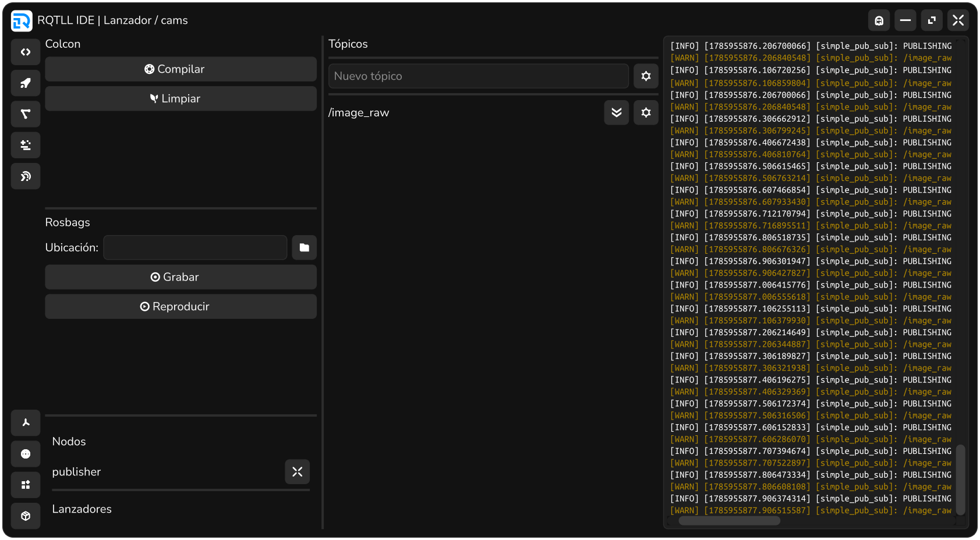Click the Colcon section heading
This screenshot has height=540, width=980.
pyautogui.click(x=63, y=44)
